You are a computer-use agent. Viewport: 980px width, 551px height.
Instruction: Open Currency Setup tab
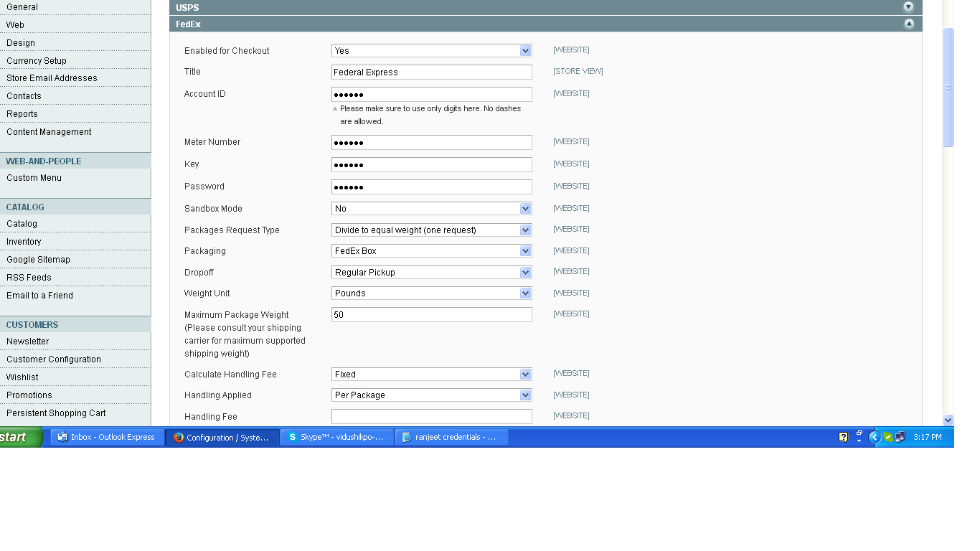click(x=75, y=60)
